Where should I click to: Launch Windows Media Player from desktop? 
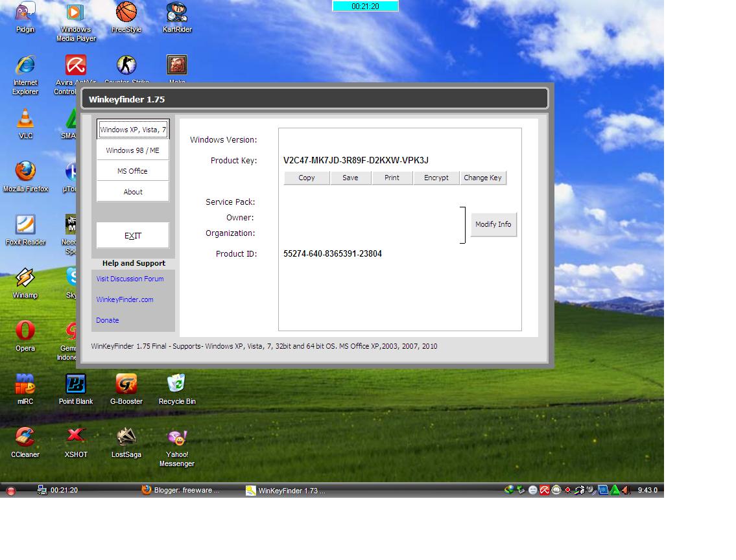tap(76, 21)
